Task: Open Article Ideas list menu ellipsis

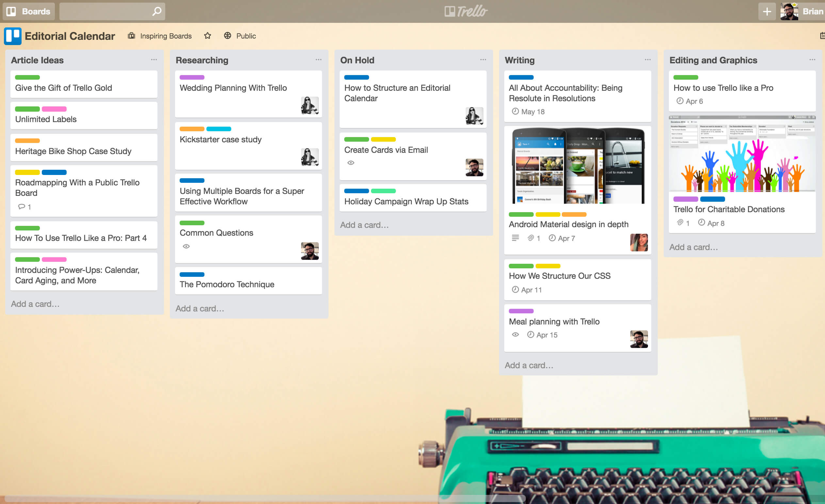Action: pyautogui.click(x=154, y=60)
